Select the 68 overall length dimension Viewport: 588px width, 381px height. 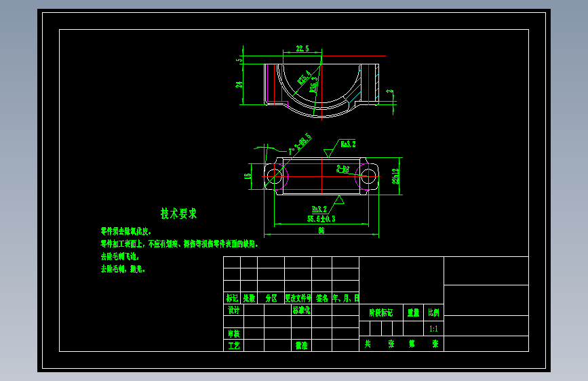(321, 230)
